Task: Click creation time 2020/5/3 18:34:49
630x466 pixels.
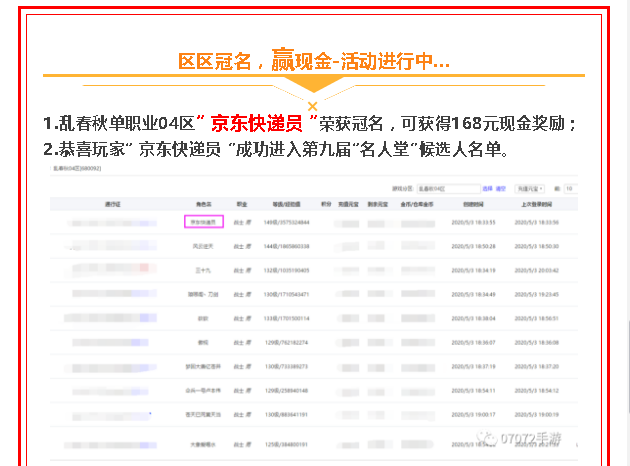Action: click(x=473, y=294)
